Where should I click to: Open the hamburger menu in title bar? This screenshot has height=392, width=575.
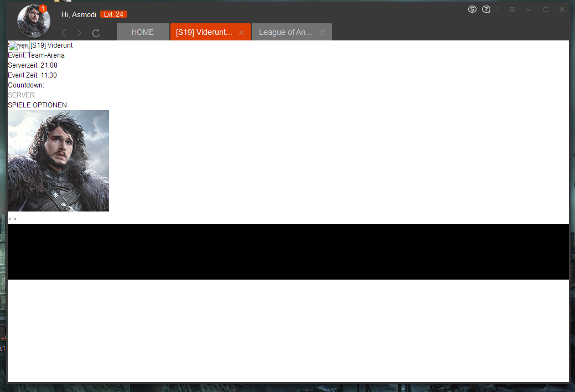point(512,9)
